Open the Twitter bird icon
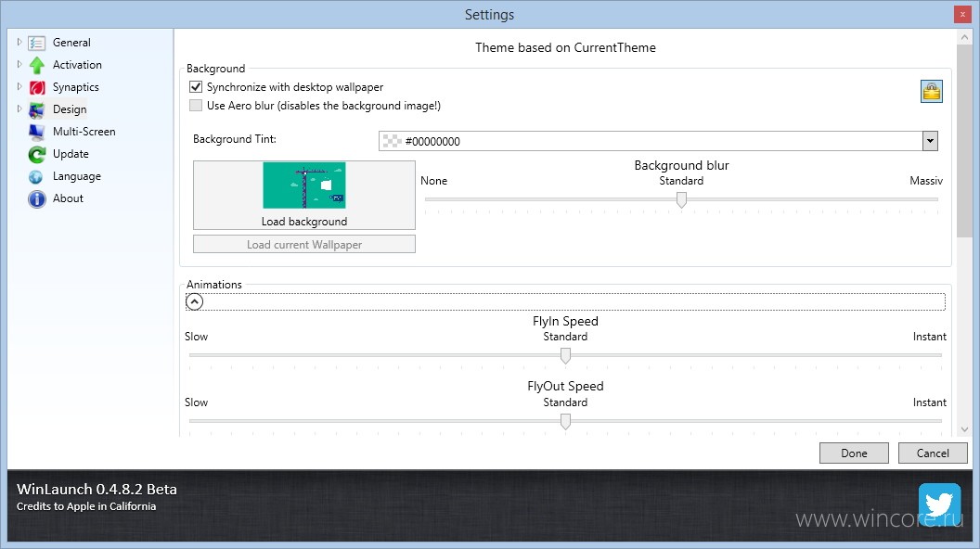Image resolution: width=980 pixels, height=549 pixels. 939,504
